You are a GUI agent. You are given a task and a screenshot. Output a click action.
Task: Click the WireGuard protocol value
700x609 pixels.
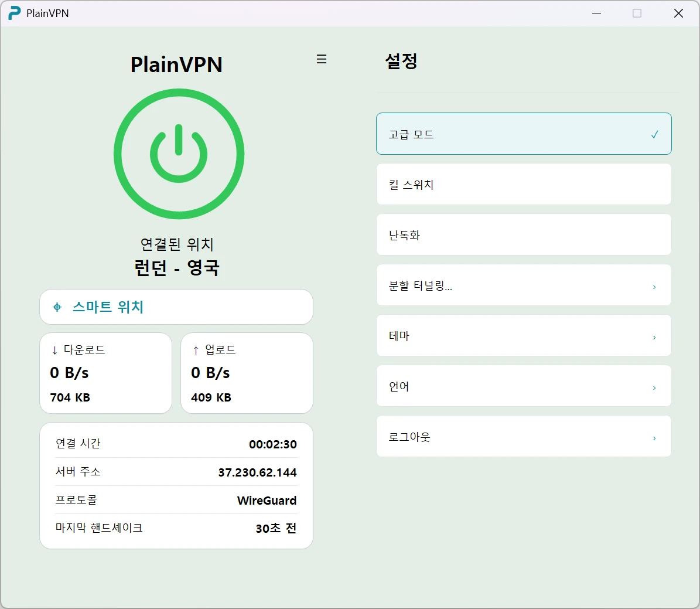pos(267,501)
